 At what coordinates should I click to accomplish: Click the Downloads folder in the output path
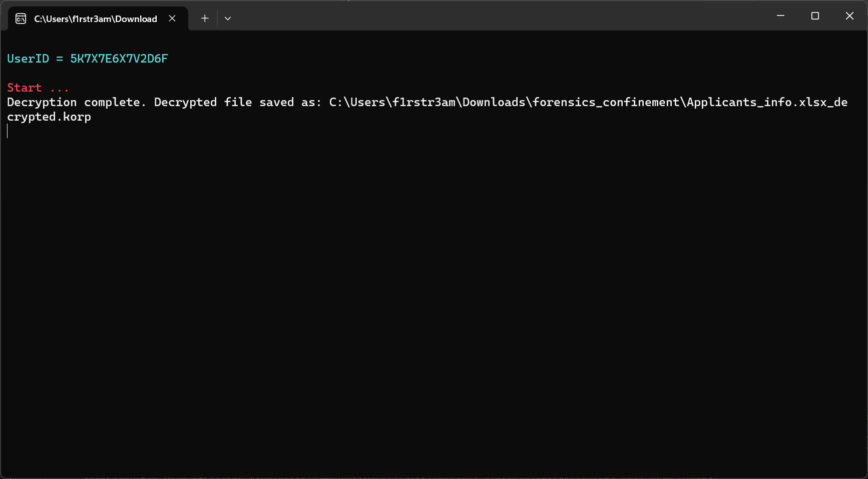[x=494, y=102]
